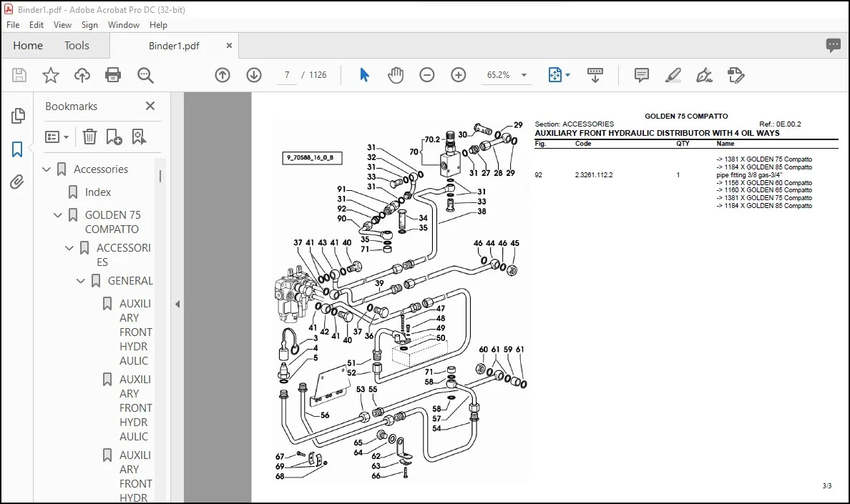Open first AUXILIARY FRONT HYDRAULIC bookmark
850x504 pixels.
(135, 332)
